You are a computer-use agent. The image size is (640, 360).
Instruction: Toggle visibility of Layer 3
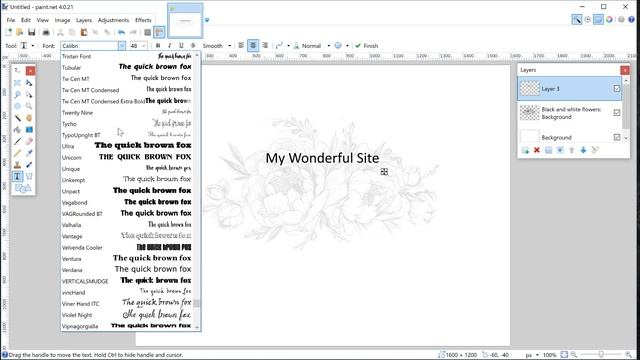(617, 89)
